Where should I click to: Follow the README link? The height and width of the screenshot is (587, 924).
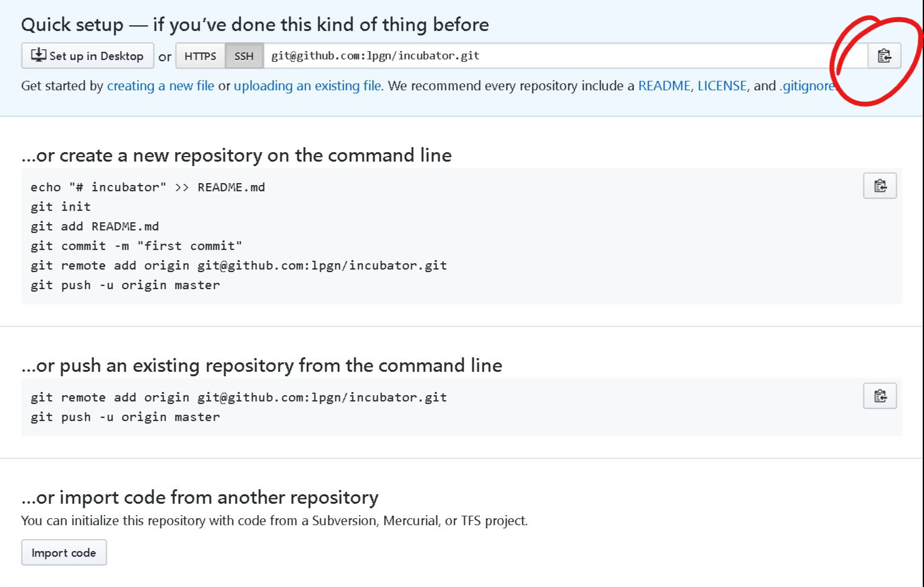pos(664,86)
